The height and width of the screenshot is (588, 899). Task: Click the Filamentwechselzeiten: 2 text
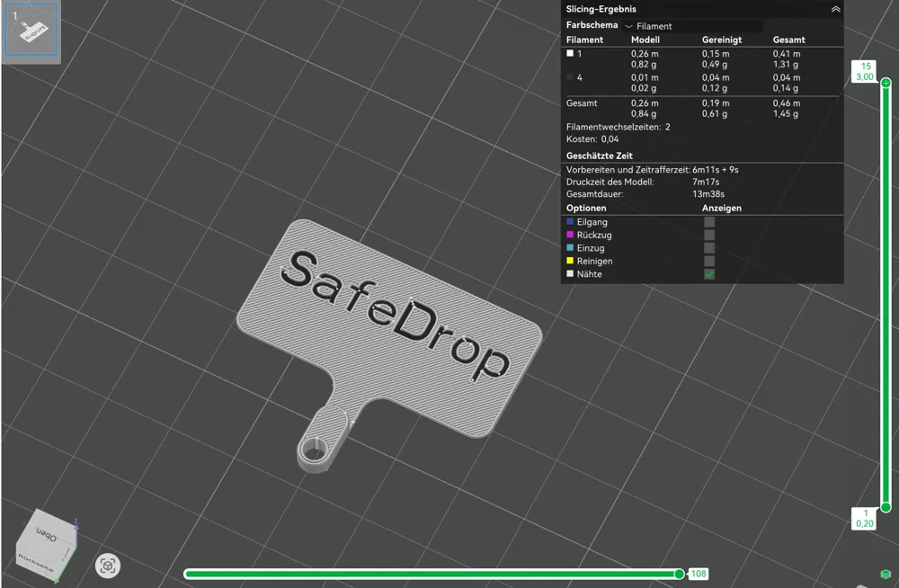tap(619, 127)
